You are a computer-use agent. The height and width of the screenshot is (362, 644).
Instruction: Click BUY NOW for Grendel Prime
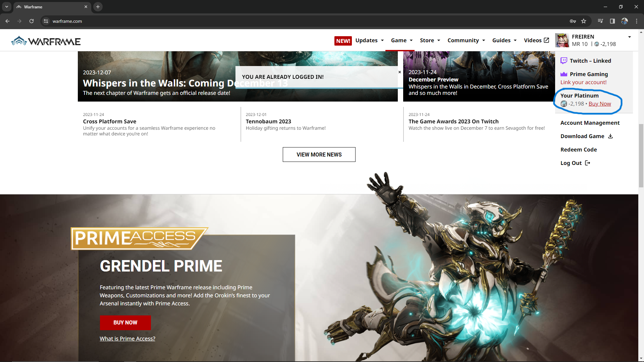(x=125, y=322)
